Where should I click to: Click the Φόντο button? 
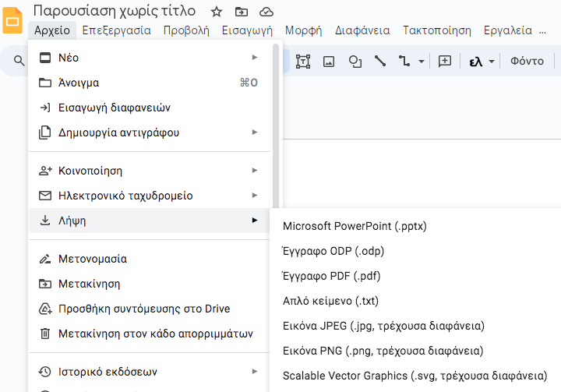[527, 62]
